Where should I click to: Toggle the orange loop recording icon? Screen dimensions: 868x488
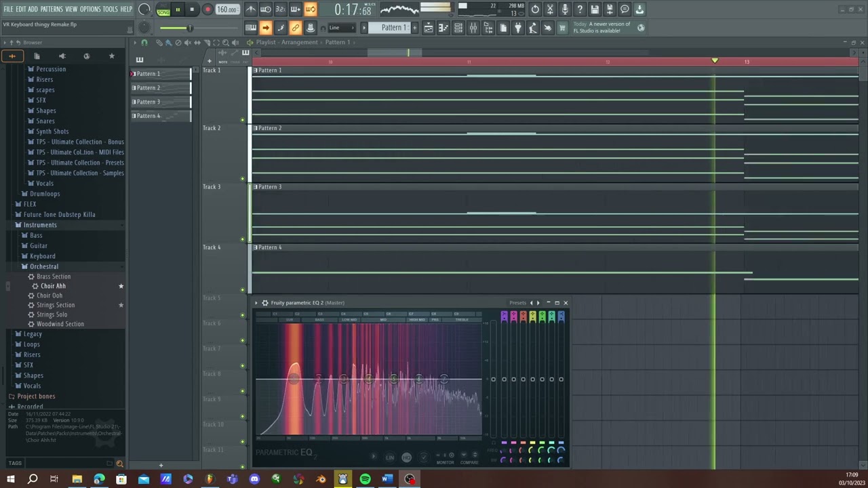pos(310,9)
